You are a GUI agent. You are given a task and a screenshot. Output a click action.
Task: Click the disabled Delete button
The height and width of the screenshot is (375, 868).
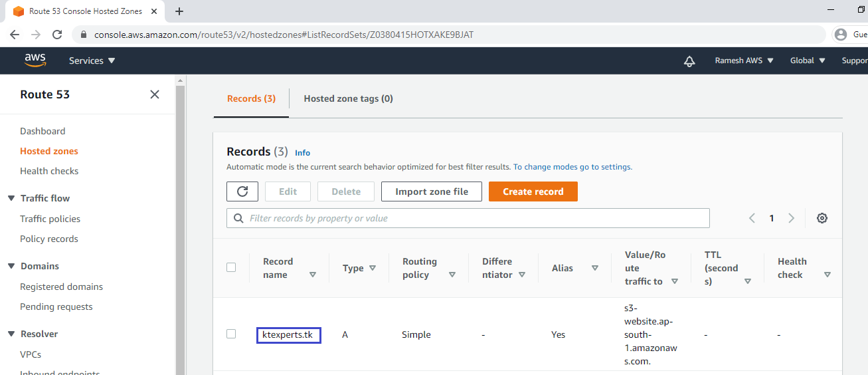pos(346,191)
